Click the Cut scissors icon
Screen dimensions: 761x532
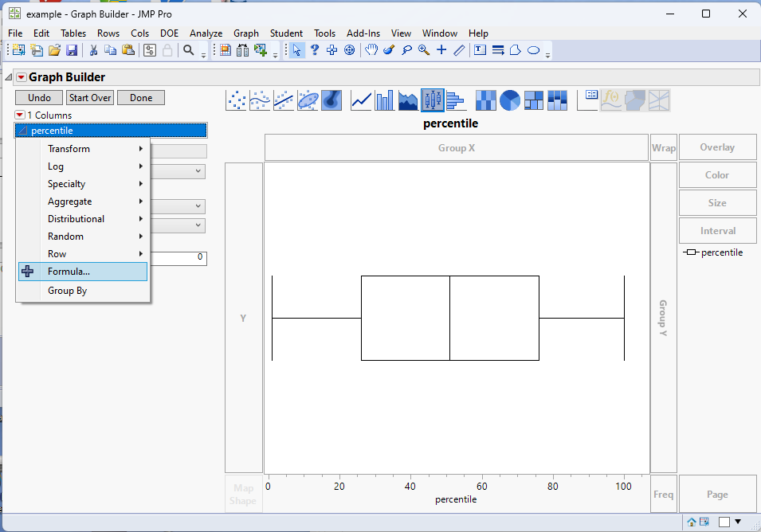pyautogui.click(x=94, y=50)
